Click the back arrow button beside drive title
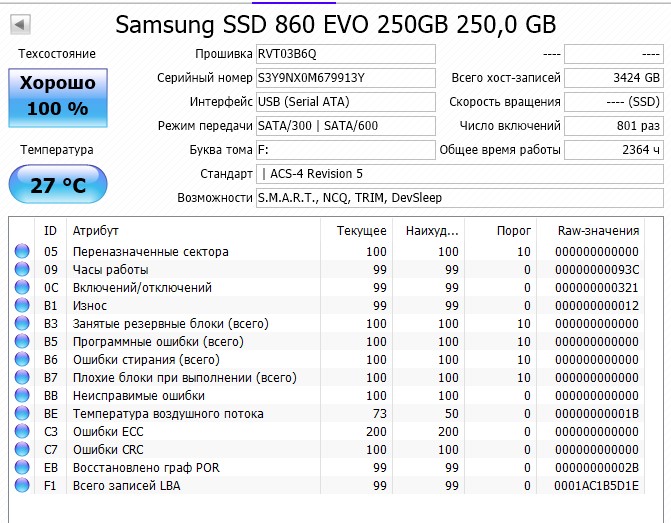Viewport: 671px width, 523px height. (x=20, y=24)
